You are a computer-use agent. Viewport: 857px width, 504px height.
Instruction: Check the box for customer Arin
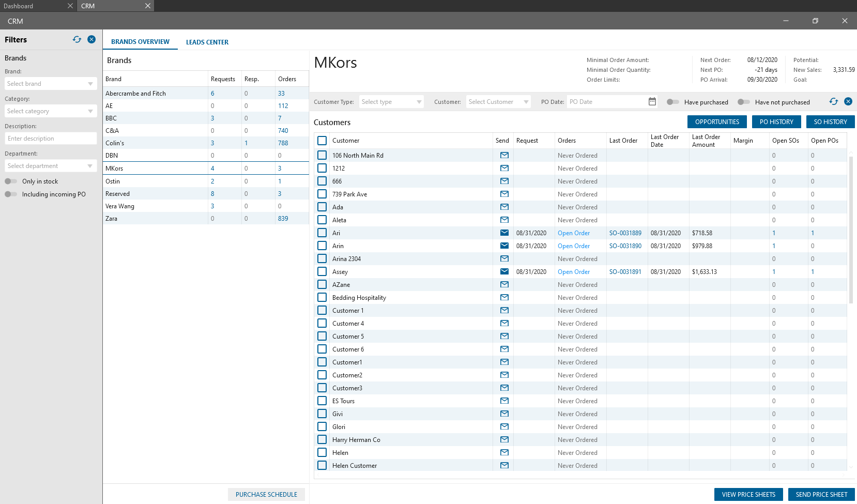click(x=322, y=246)
